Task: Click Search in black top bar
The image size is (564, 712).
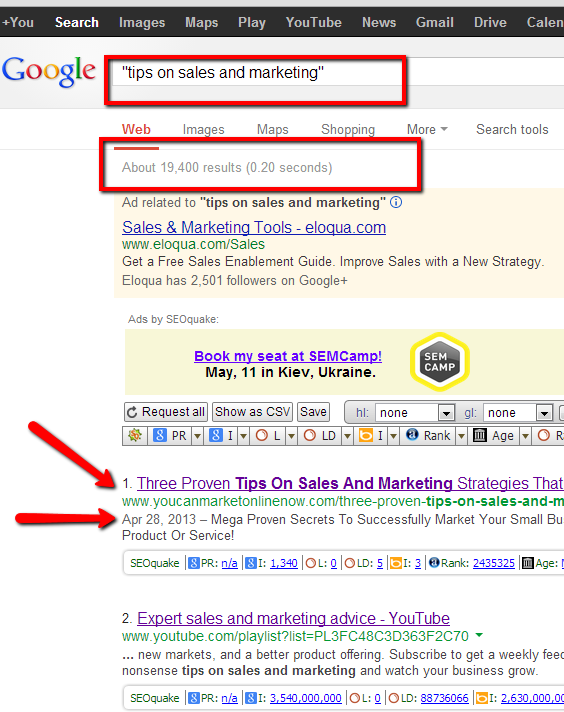Action: click(77, 22)
